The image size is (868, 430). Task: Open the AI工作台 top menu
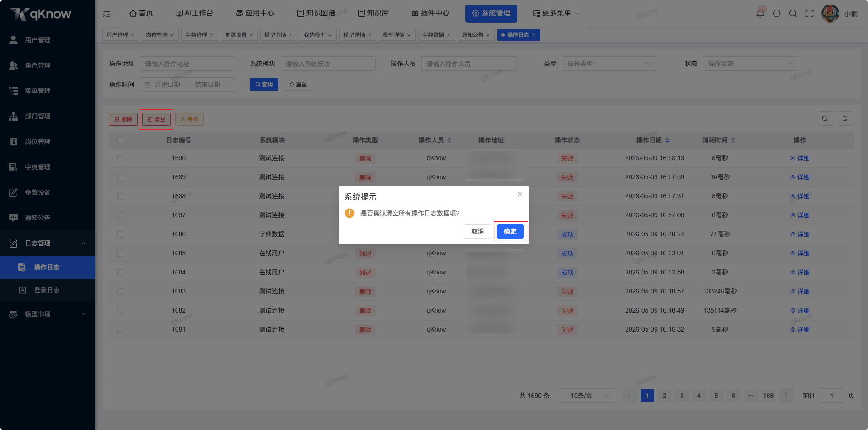[194, 13]
